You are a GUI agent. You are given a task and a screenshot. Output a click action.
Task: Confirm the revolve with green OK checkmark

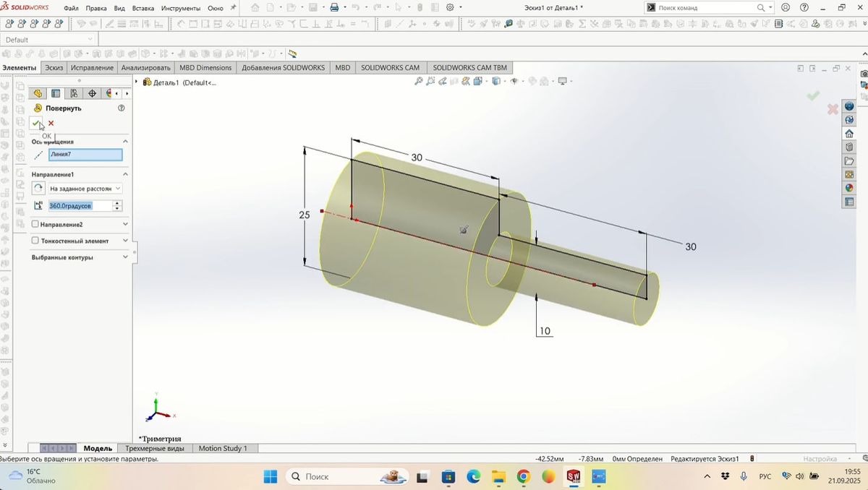36,123
